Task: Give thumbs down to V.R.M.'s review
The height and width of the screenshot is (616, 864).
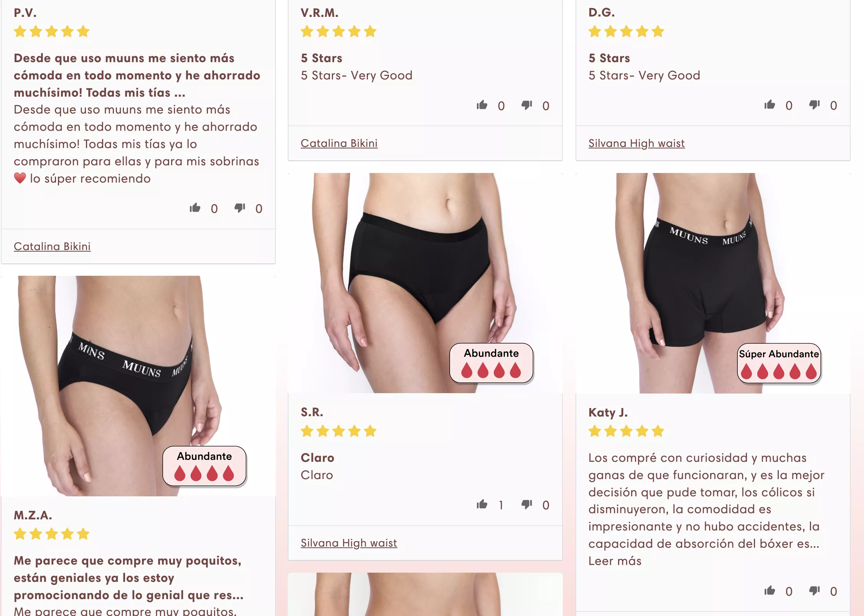Action: pos(527,105)
